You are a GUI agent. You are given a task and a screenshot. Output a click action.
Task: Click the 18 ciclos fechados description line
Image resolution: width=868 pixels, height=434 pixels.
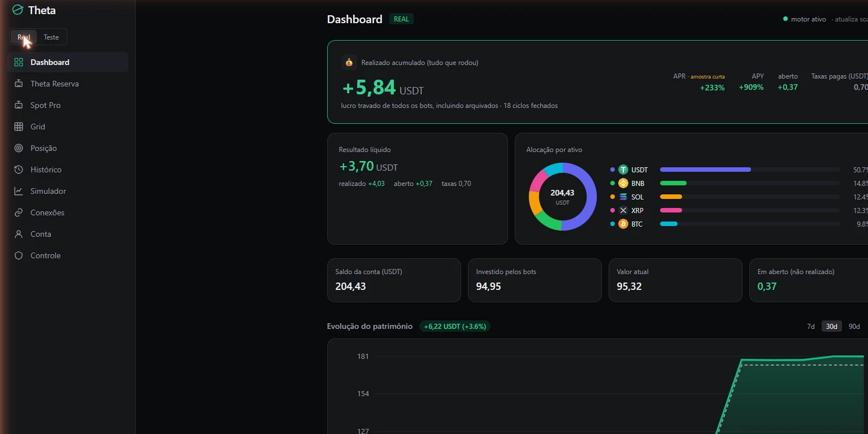tap(449, 106)
